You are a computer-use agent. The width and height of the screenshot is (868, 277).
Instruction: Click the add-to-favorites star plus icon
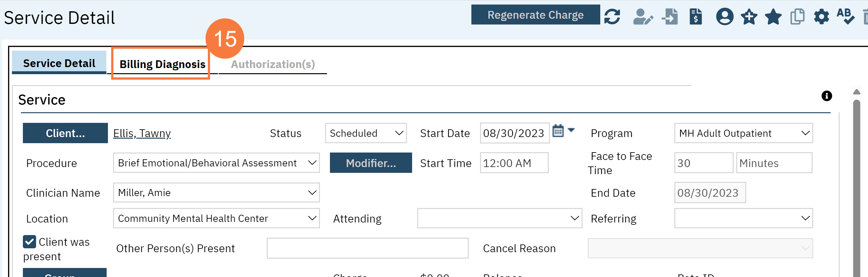click(x=749, y=16)
